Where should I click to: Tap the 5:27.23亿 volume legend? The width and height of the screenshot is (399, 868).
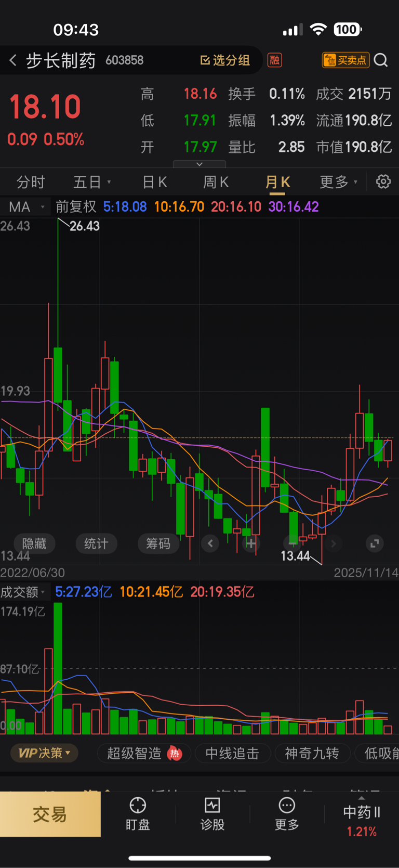coord(83,592)
